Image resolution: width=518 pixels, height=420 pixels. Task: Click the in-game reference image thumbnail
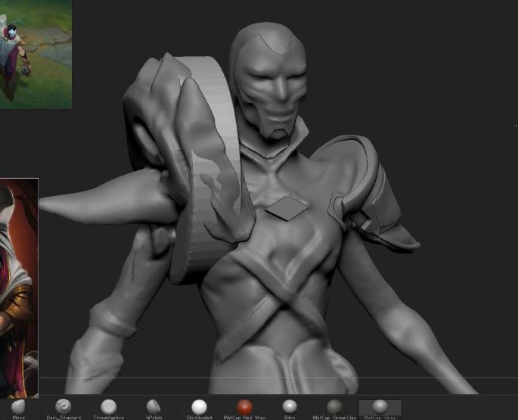(36, 54)
